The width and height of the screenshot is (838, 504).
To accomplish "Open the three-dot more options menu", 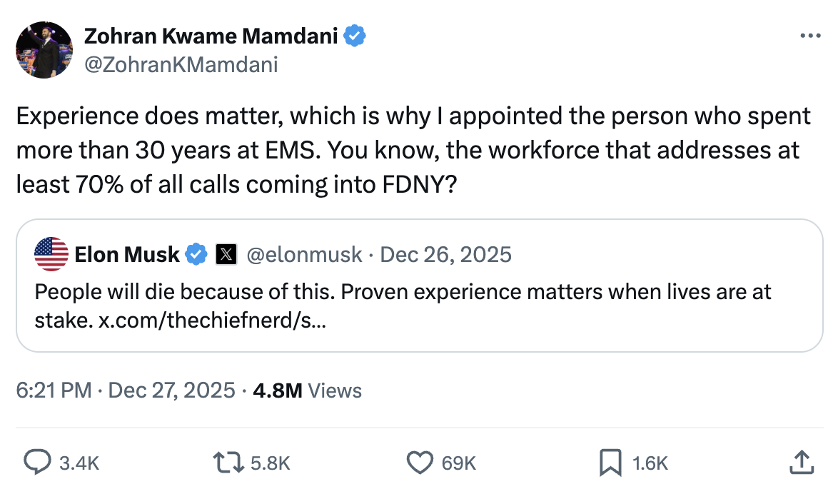I will [810, 36].
